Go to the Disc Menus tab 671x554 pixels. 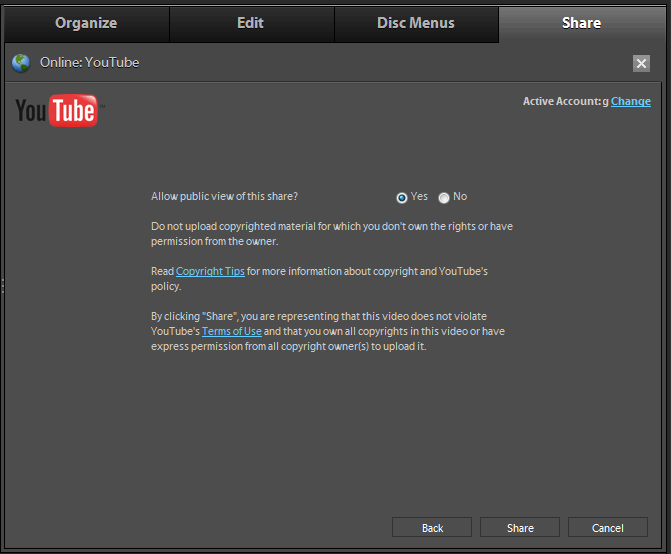click(x=416, y=24)
